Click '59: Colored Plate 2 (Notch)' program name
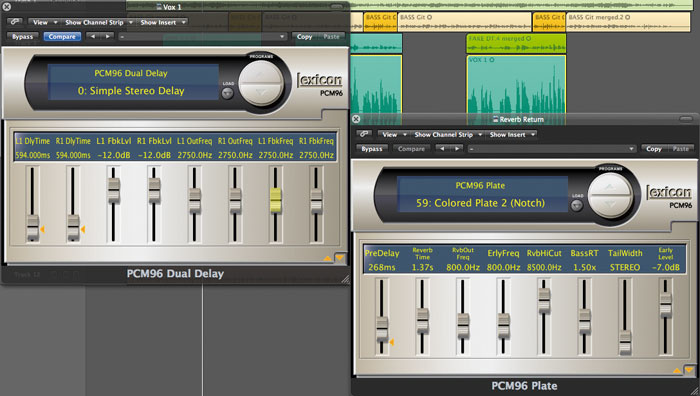Viewport: 700px width, 396px height. point(480,203)
